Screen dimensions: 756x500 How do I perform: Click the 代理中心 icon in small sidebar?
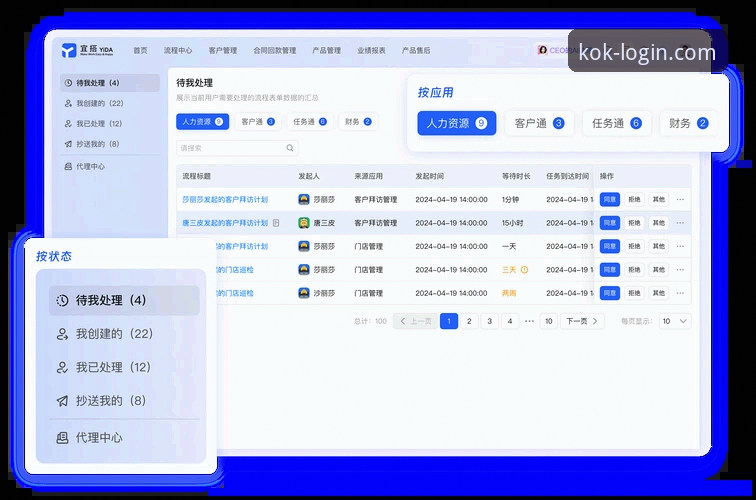[68, 166]
